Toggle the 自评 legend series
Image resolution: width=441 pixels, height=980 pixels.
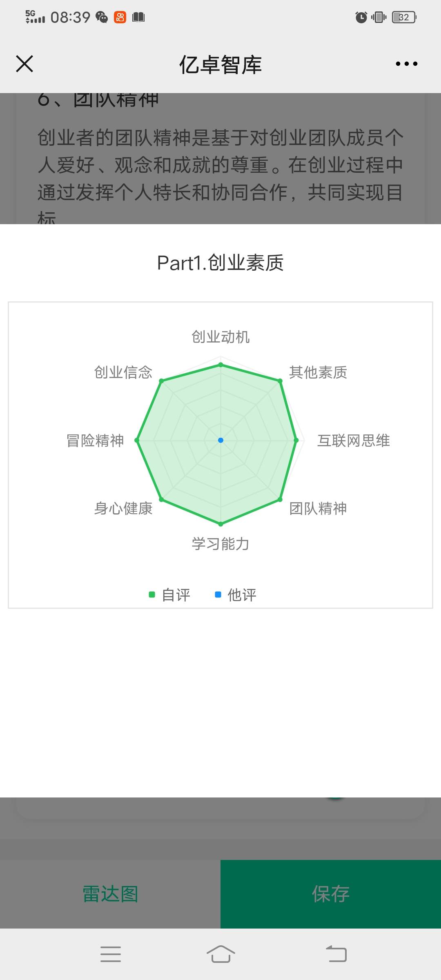click(x=169, y=595)
